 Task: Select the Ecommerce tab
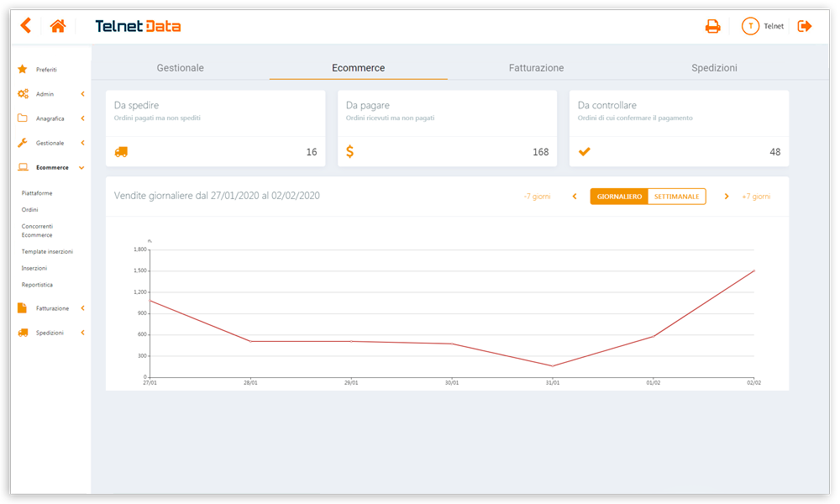click(359, 68)
